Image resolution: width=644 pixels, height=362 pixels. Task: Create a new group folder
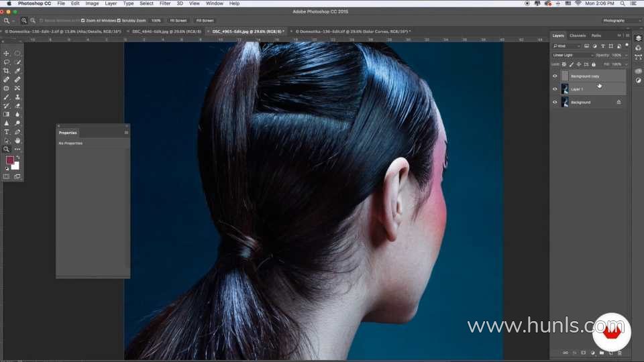coord(601,353)
